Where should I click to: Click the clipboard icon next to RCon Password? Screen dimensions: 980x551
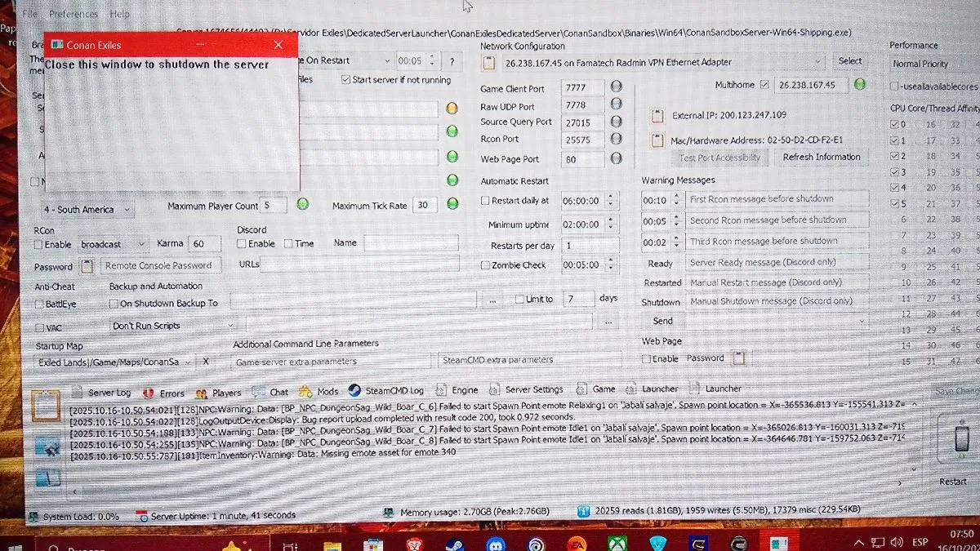[x=87, y=265]
